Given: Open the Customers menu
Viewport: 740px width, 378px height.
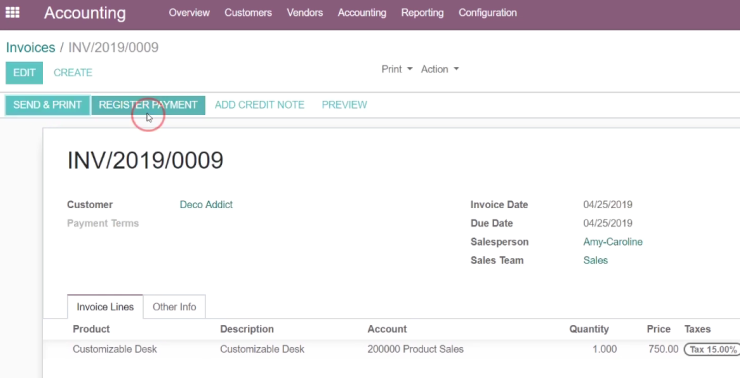Looking at the screenshot, I should 248,13.
